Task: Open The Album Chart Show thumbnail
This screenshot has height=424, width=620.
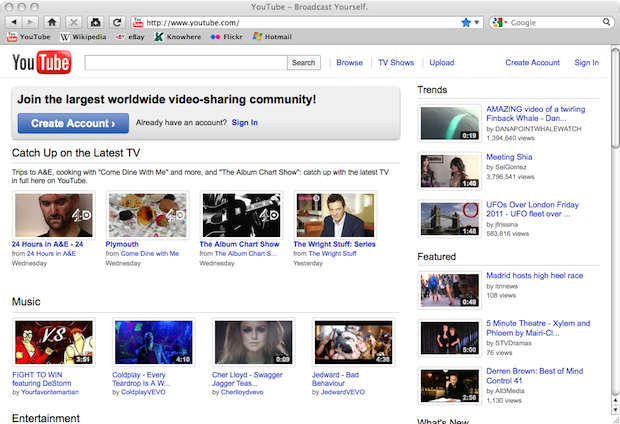Action: (242, 215)
